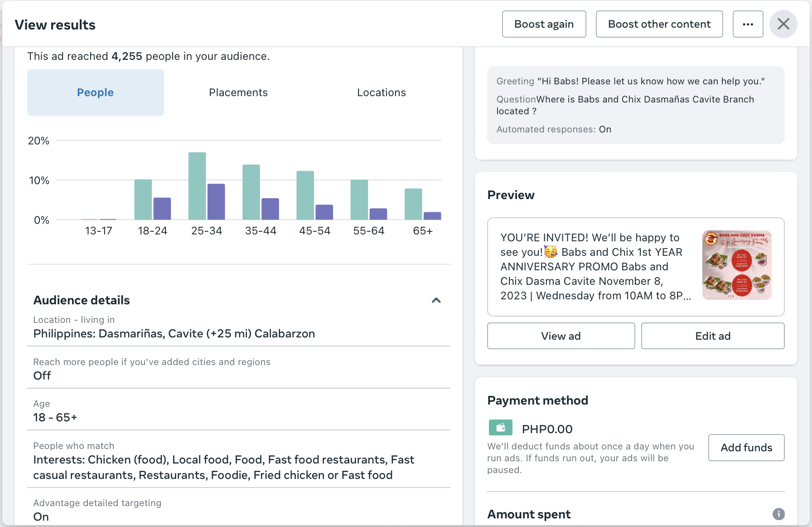Click the ad preview thumbnail image
This screenshot has height=527, width=812.
(x=736, y=265)
